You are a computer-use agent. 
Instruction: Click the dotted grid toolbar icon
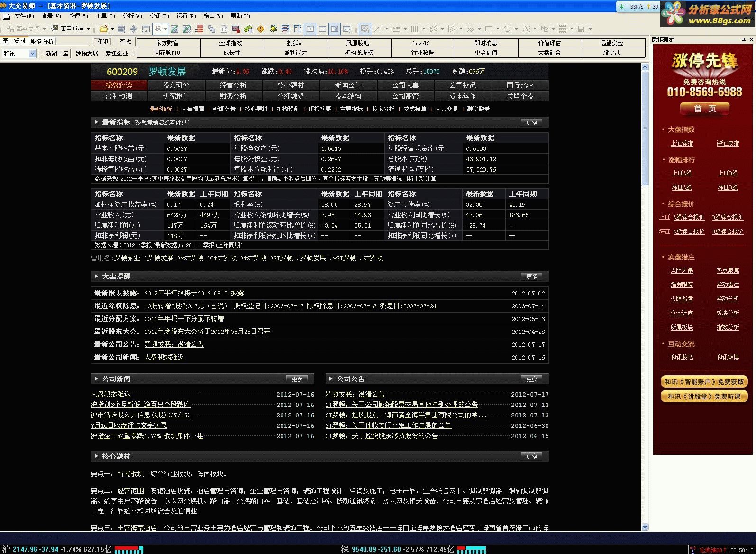tap(563, 29)
